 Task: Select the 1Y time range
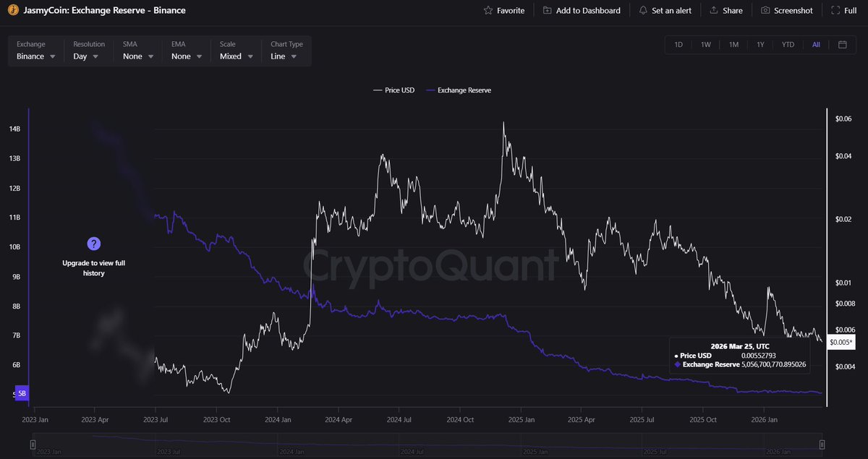point(760,45)
